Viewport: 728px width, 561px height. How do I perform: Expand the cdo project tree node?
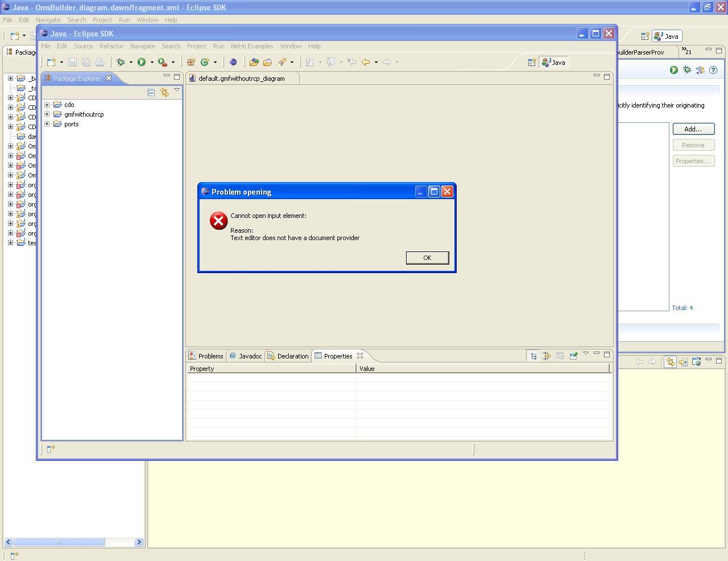pyautogui.click(x=47, y=105)
